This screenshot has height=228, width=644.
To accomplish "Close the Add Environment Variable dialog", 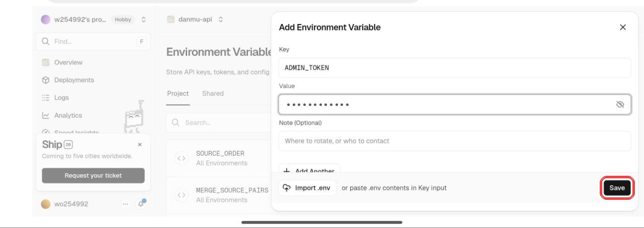I will (x=623, y=27).
